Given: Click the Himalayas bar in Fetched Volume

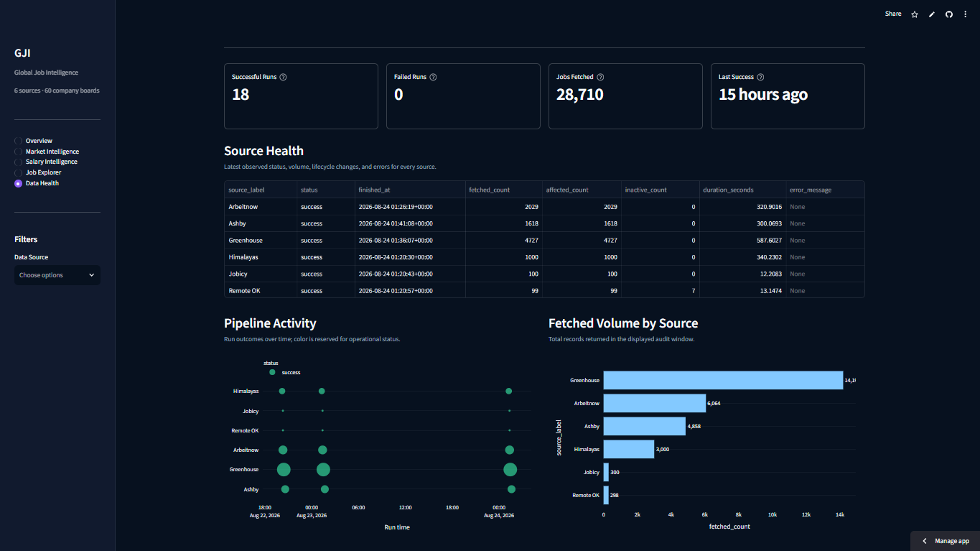Looking at the screenshot, I should [629, 449].
